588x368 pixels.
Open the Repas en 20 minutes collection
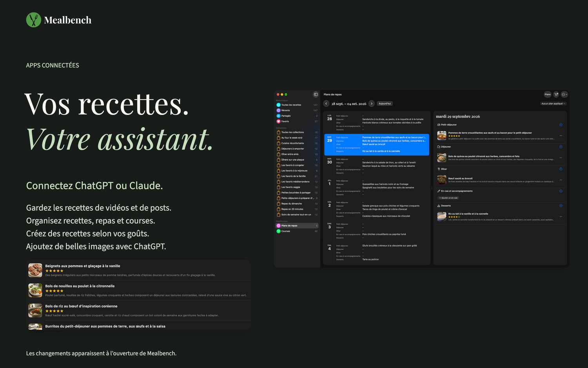(x=297, y=209)
